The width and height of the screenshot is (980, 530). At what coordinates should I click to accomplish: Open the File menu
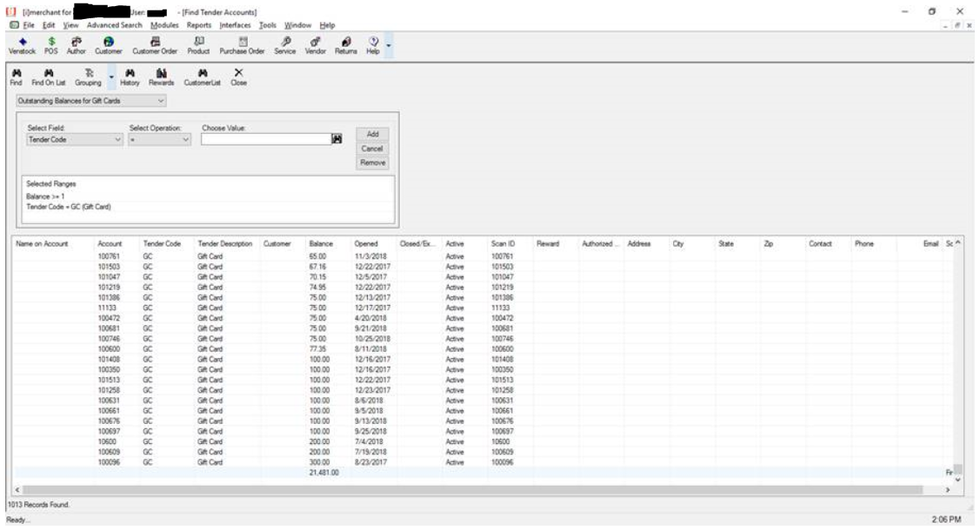(29, 25)
